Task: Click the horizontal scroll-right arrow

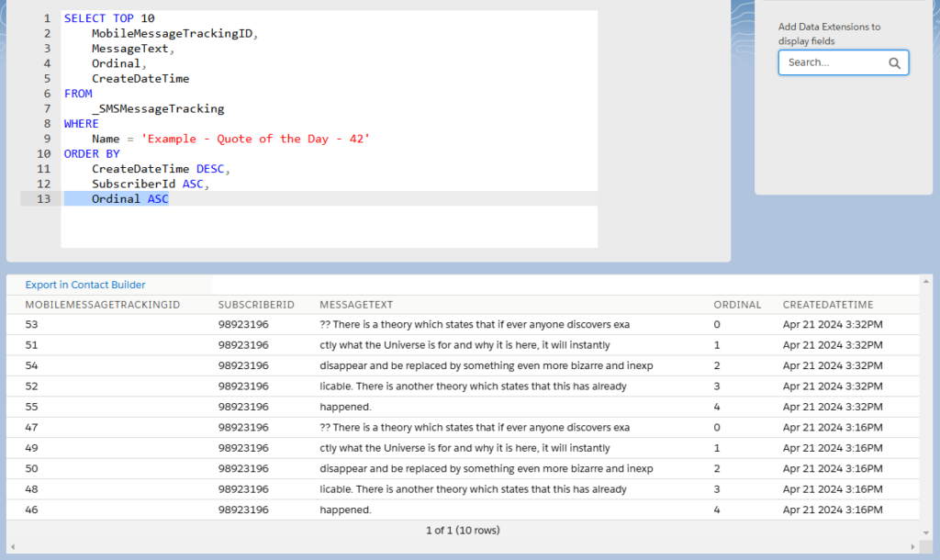Action: (x=912, y=547)
